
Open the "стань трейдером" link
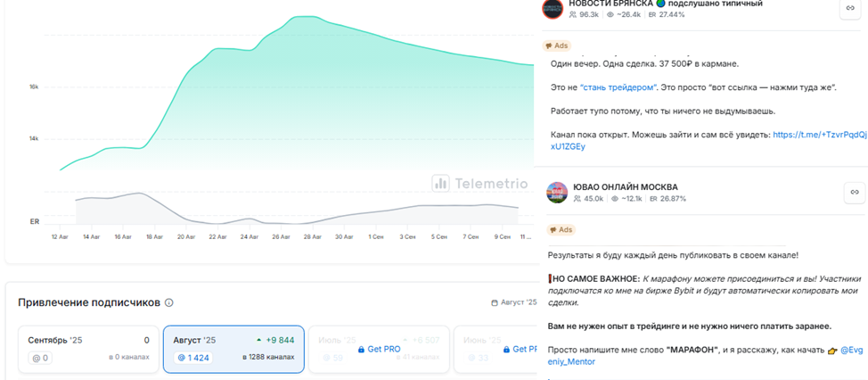tap(618, 87)
